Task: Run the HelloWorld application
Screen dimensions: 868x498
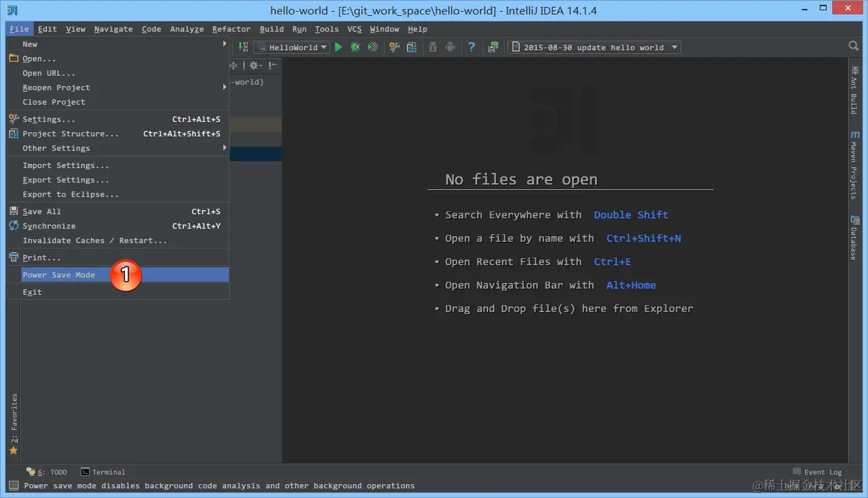Action: [338, 47]
